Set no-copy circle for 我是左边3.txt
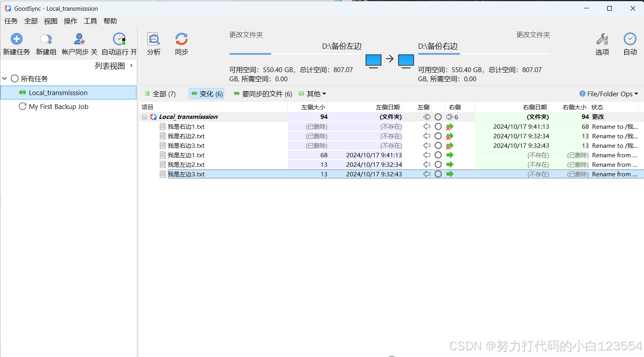 coord(438,174)
